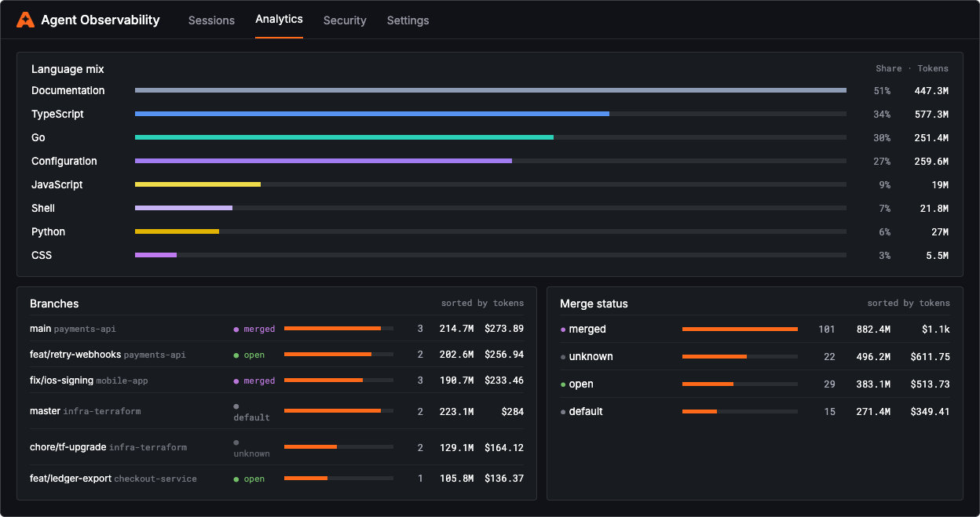Click the 447.3M tokens value

[931, 91]
